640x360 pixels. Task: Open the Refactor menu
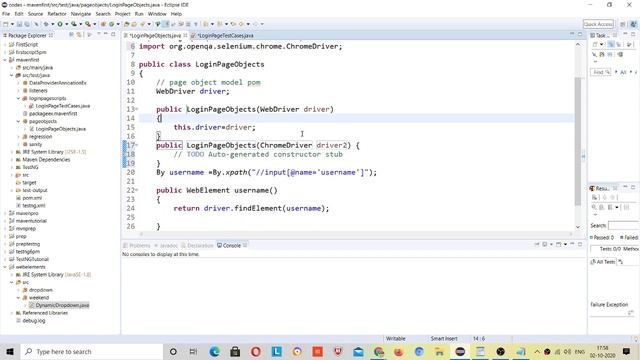[x=57, y=14]
